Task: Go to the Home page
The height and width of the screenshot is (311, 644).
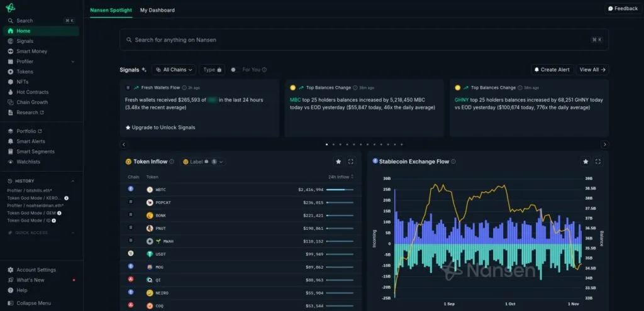Action: [41, 31]
